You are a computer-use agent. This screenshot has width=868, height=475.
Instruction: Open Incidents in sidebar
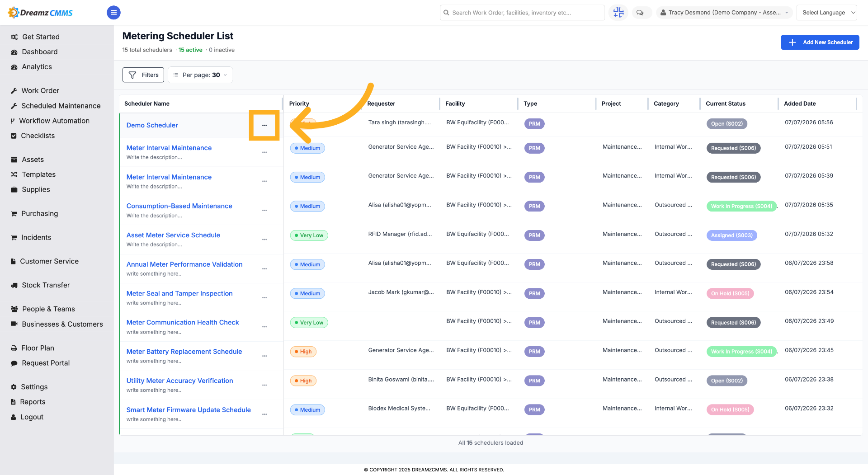36,238
